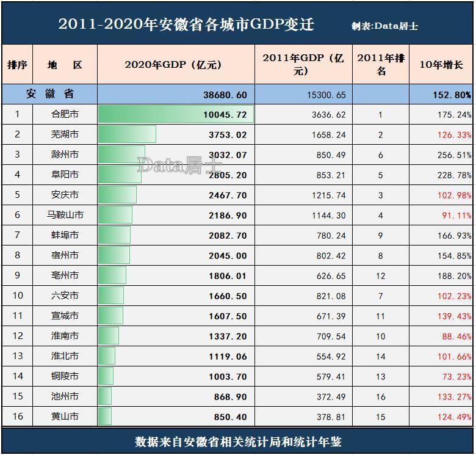Select the 2011 value 372.49

pyautogui.click(x=331, y=397)
